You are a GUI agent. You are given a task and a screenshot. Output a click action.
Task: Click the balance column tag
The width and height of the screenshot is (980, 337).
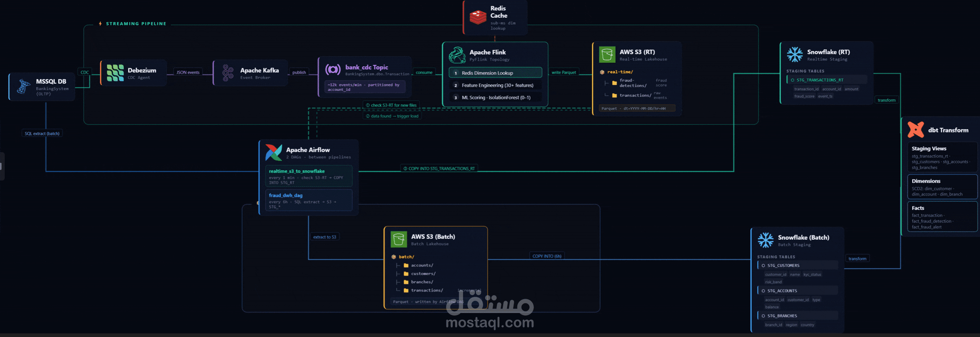[772, 307]
